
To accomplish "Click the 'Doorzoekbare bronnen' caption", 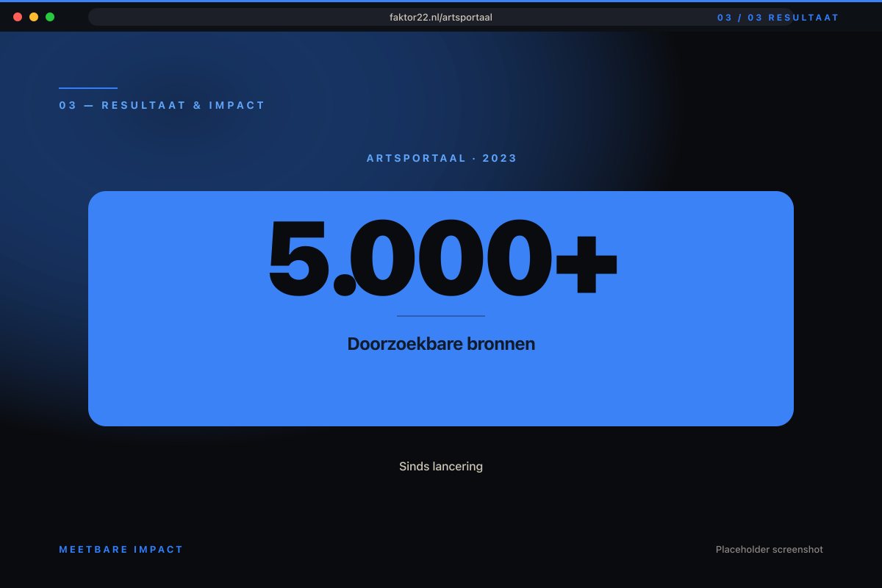I will 441,344.
